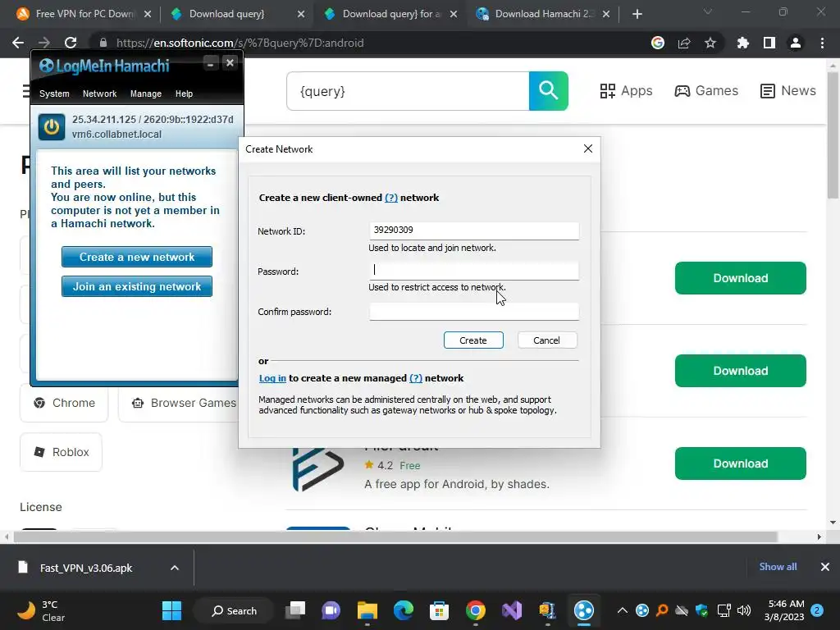The image size is (840, 630).
Task: Open the weather widget showing 3°C
Action: [x=40, y=610]
